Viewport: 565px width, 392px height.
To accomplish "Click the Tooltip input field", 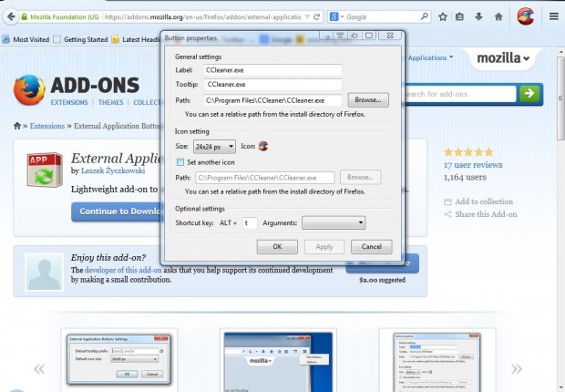I will pos(272,85).
